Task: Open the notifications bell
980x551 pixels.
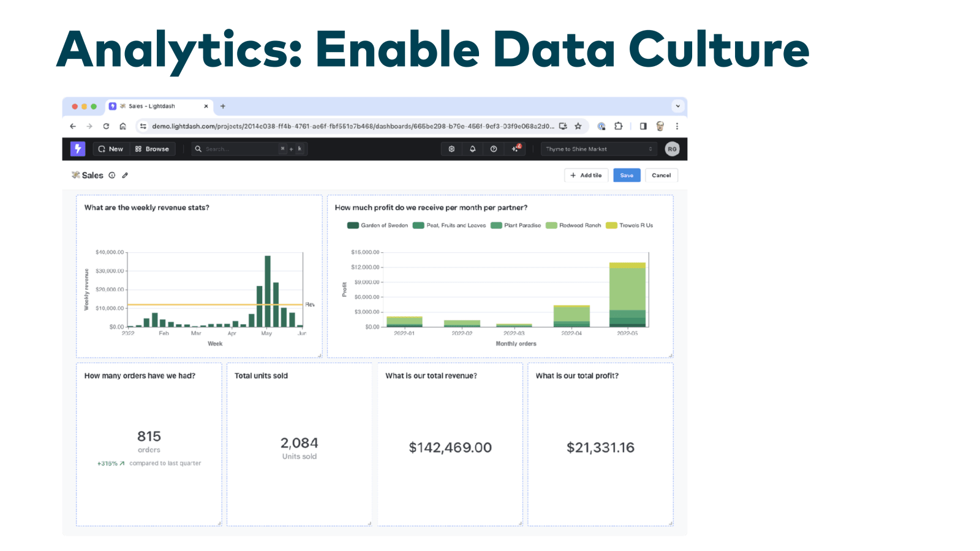Action: click(473, 149)
